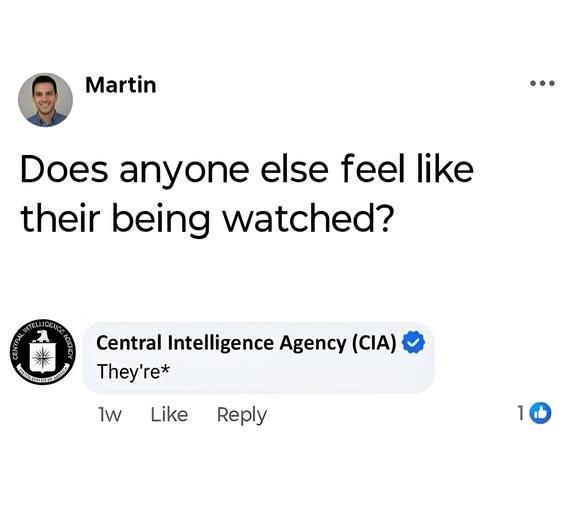Click the post line 'Does anyone else feel like'
This screenshot has width=565, height=509.
247,170
